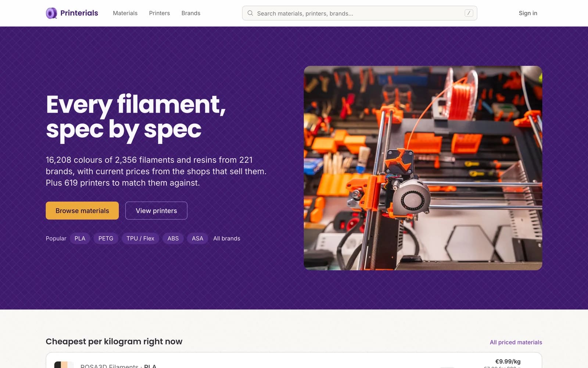
Task: Select the PETG popular tag
Action: click(x=106, y=238)
